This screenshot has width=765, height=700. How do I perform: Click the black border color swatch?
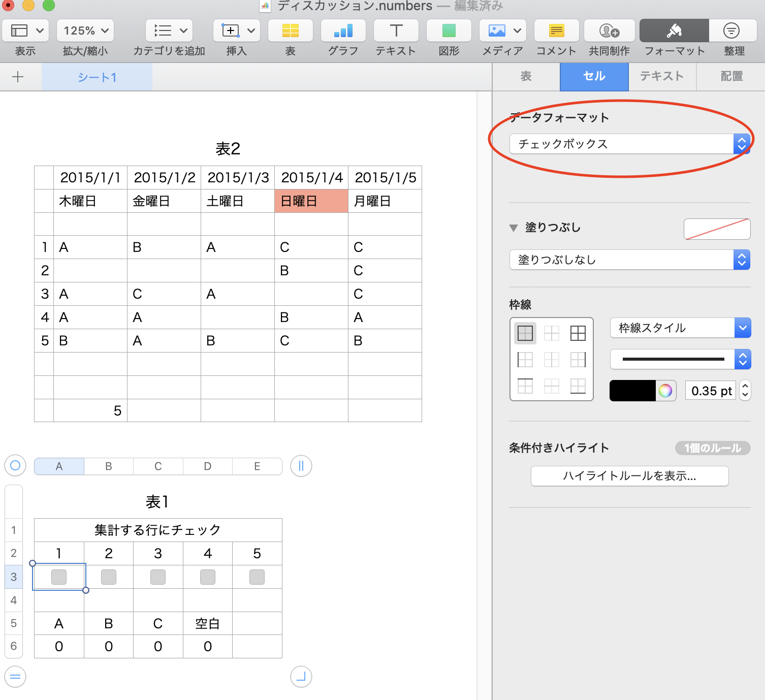(632, 391)
